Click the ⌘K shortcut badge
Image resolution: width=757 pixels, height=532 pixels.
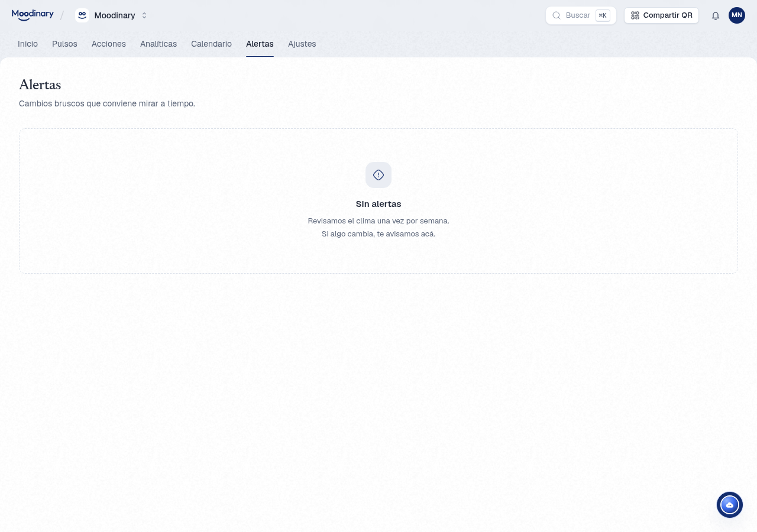[x=603, y=15]
